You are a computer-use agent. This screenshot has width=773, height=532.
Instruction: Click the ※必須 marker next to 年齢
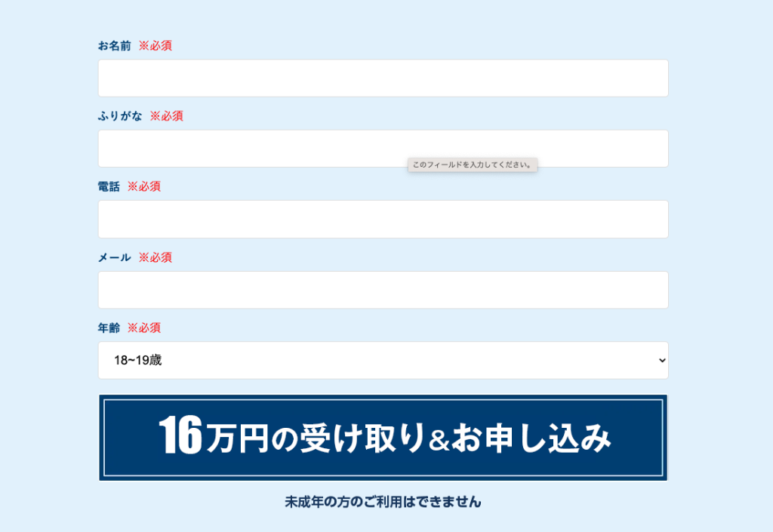click(x=144, y=328)
